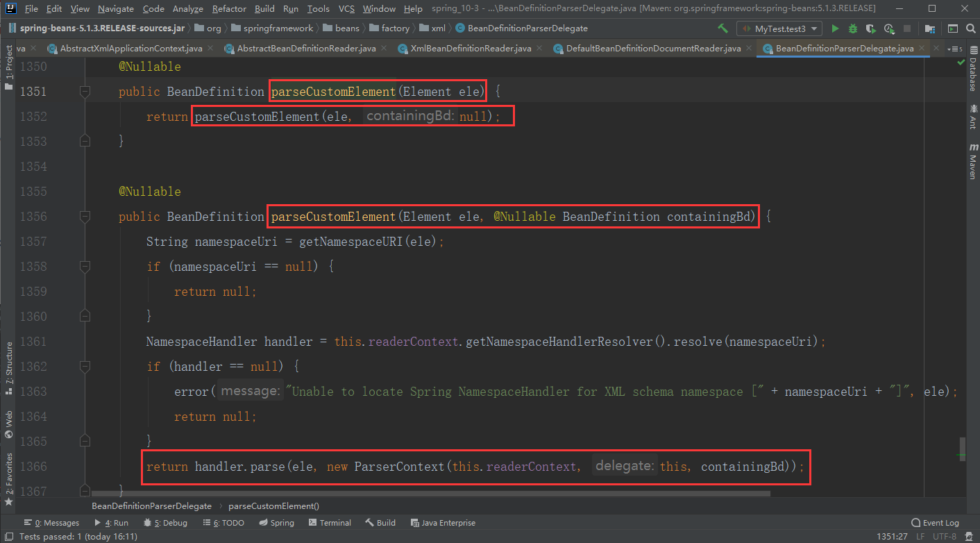Click the green inspection checkmark indicator

click(x=961, y=62)
